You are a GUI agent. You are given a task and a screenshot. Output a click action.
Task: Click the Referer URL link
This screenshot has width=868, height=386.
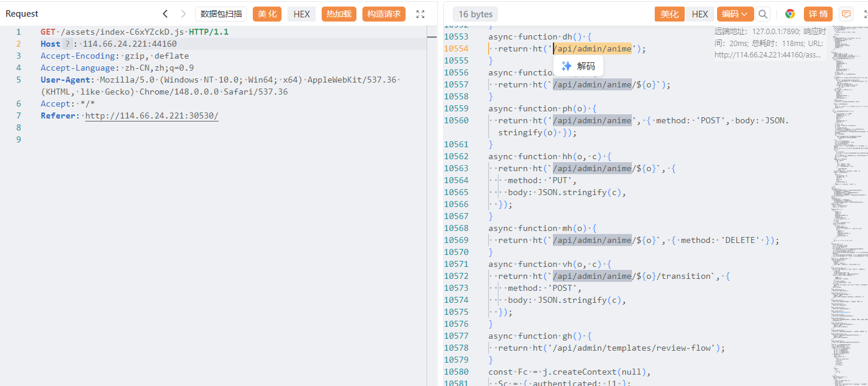152,116
